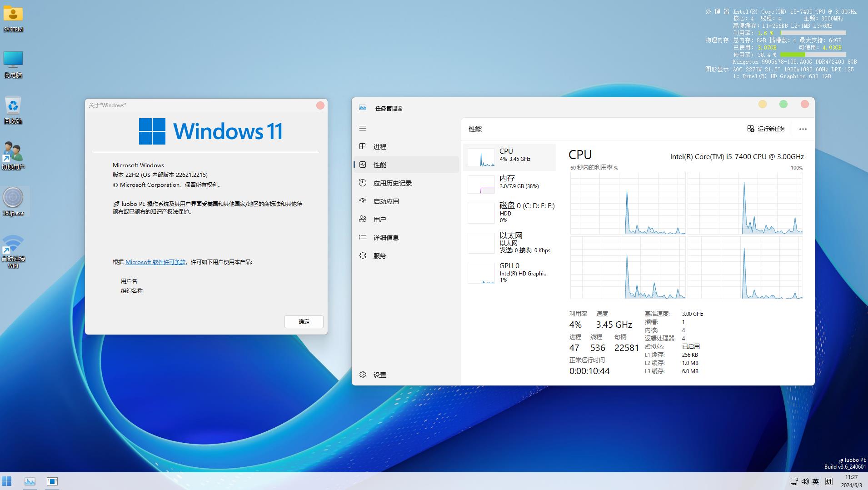Open the taskbar clock showing 11:27
The image size is (868, 490).
point(851,481)
